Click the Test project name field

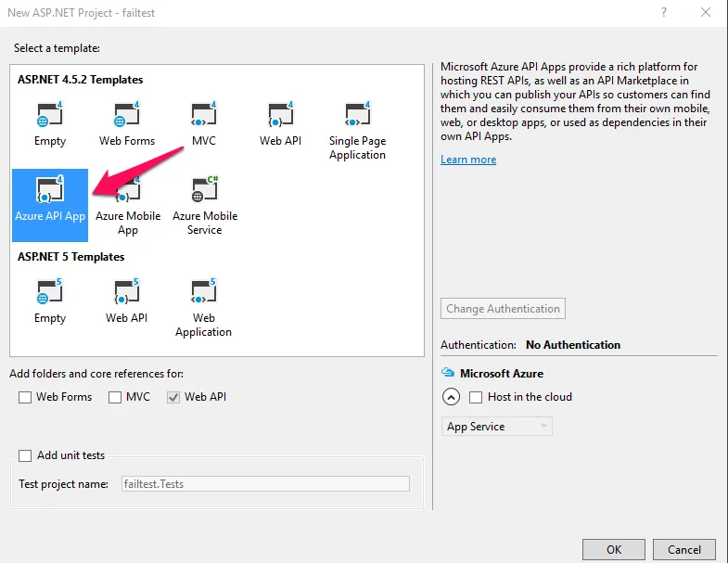point(265,483)
